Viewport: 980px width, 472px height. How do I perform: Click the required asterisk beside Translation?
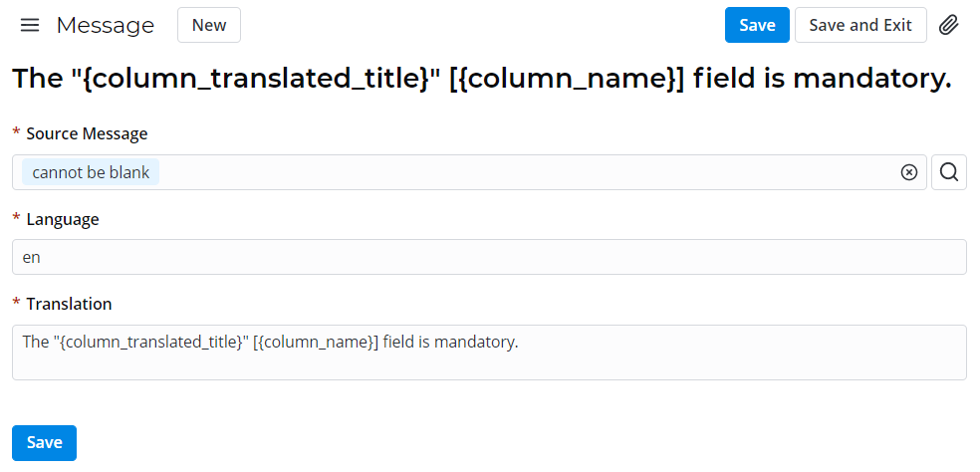(16, 304)
